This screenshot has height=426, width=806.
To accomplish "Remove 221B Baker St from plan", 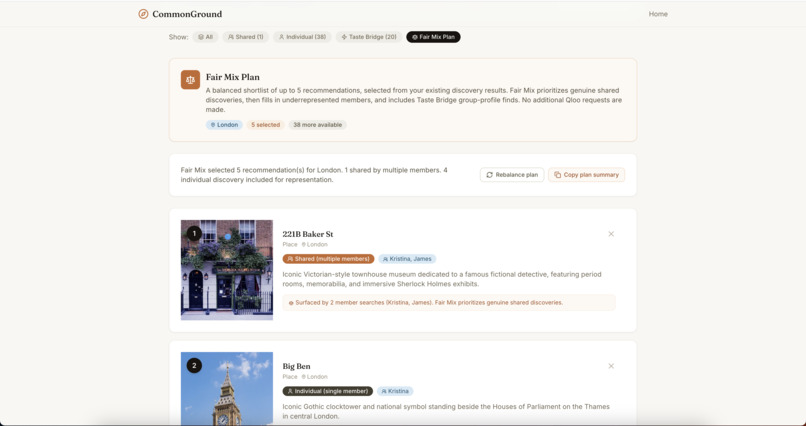I will 611,234.
